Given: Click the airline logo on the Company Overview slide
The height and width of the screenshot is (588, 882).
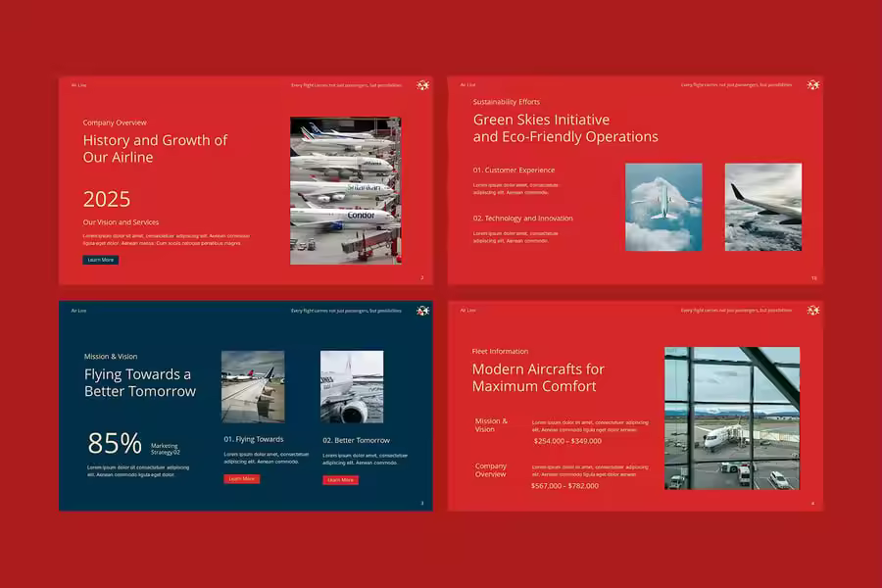Looking at the screenshot, I should click(422, 85).
